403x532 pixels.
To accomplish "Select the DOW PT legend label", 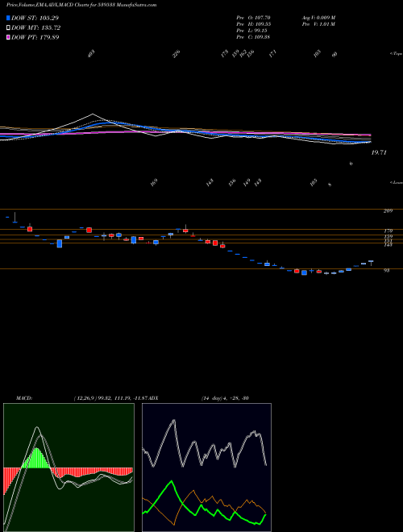I will tap(35, 37).
